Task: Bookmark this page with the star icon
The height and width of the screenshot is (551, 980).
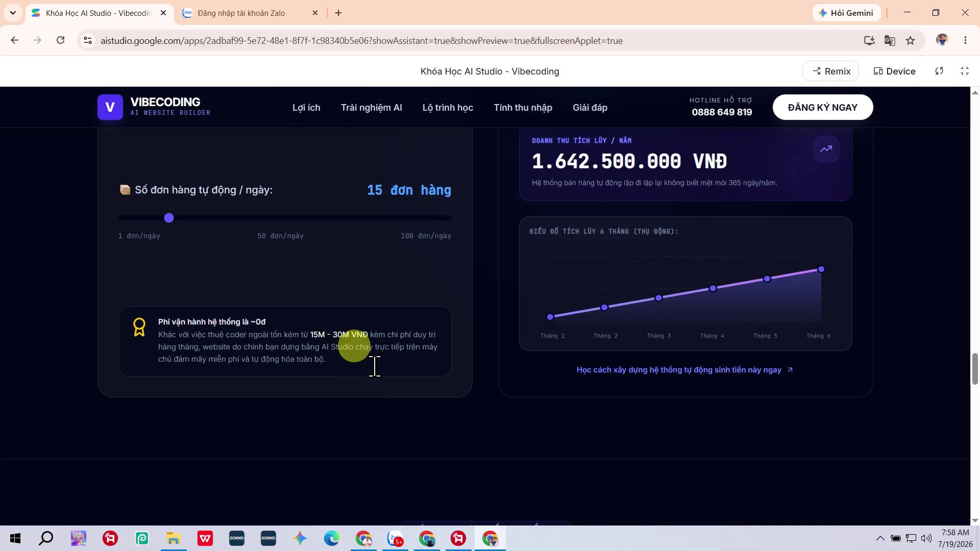Action: [x=911, y=41]
